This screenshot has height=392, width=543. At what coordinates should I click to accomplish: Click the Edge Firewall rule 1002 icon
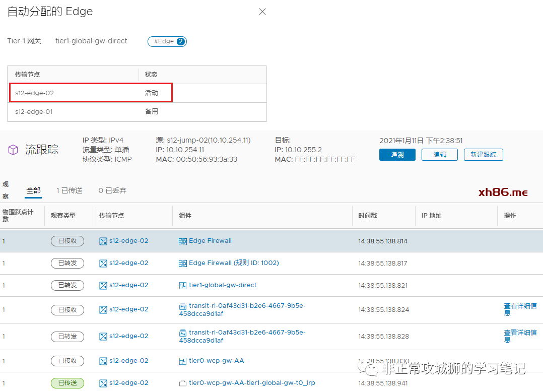(x=183, y=264)
